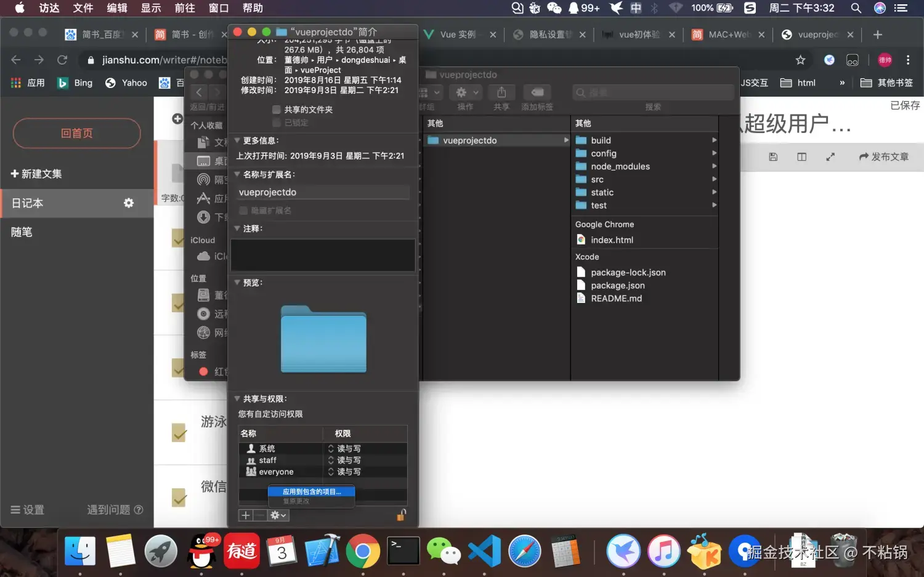Click the folder preview thumbnail
This screenshot has width=924, height=577.
coord(323,339)
